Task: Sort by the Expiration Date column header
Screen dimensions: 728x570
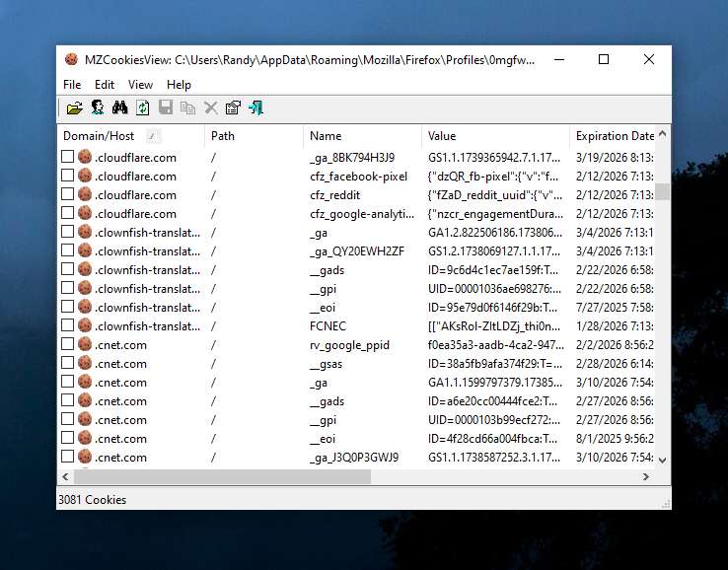Action: coord(613,136)
